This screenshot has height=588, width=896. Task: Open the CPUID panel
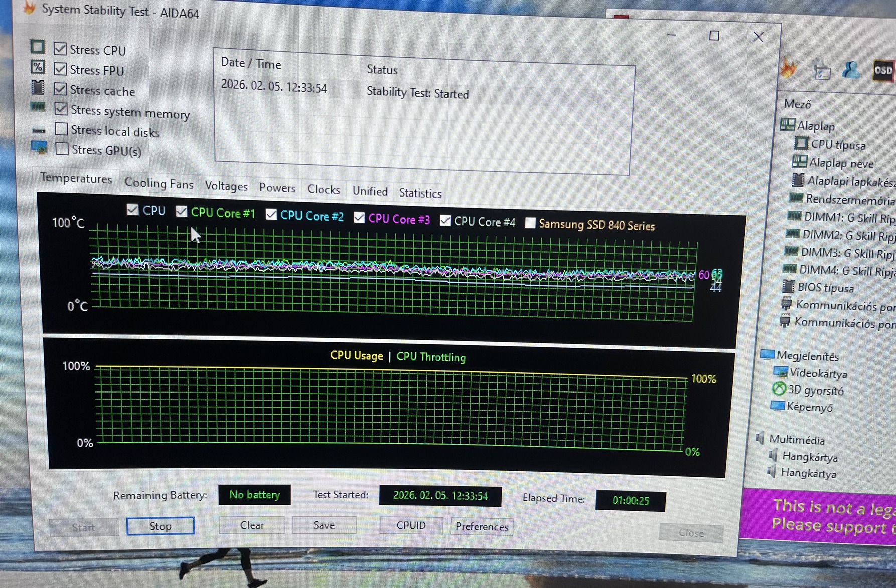411,525
